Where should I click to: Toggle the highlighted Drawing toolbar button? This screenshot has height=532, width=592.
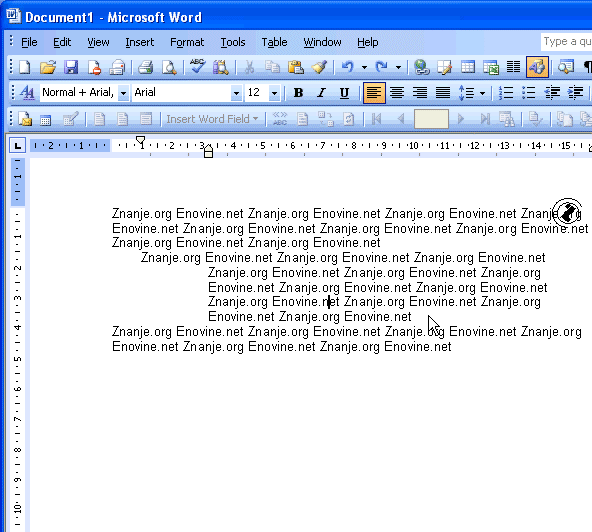click(537, 67)
